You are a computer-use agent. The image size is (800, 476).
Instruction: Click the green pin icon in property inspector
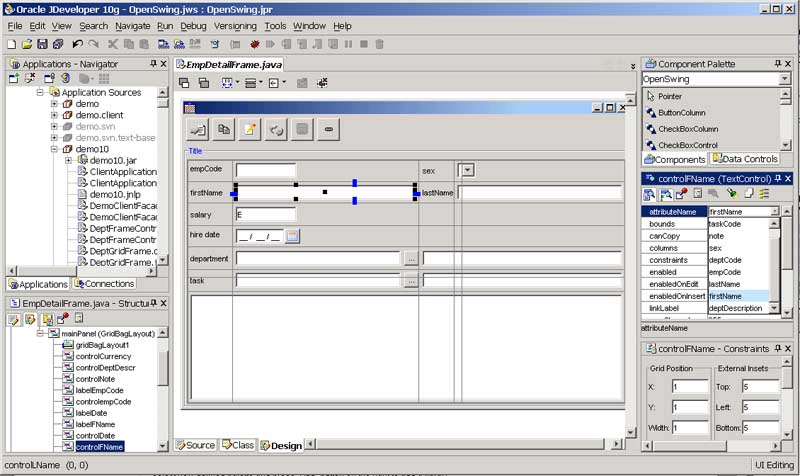(732, 194)
